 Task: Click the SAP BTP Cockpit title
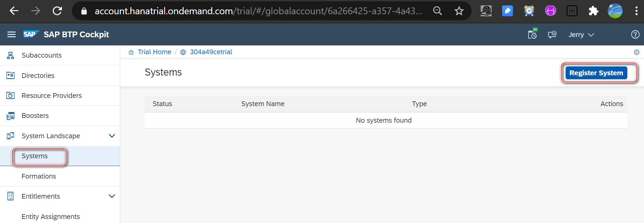click(x=76, y=35)
